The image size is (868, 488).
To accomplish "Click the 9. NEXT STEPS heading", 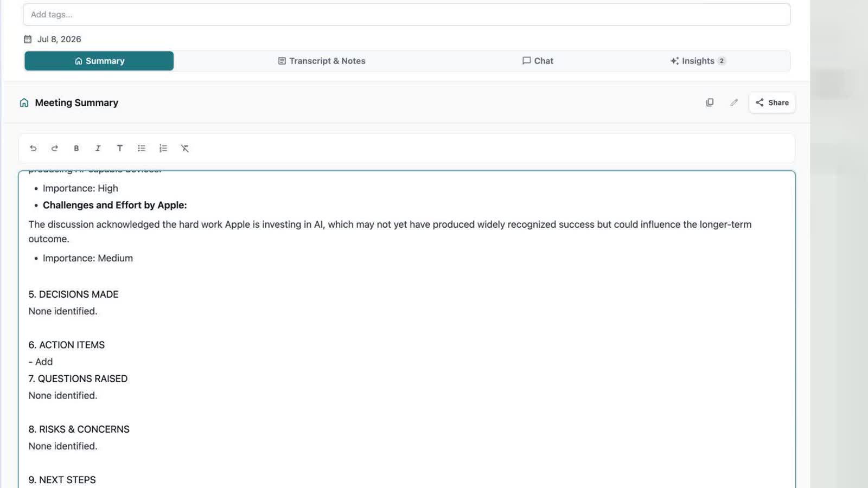I will [62, 480].
